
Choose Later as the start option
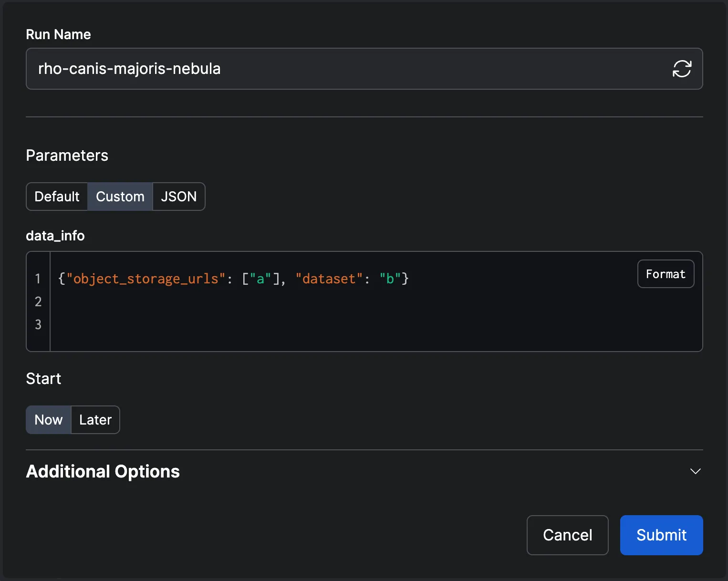tap(95, 420)
